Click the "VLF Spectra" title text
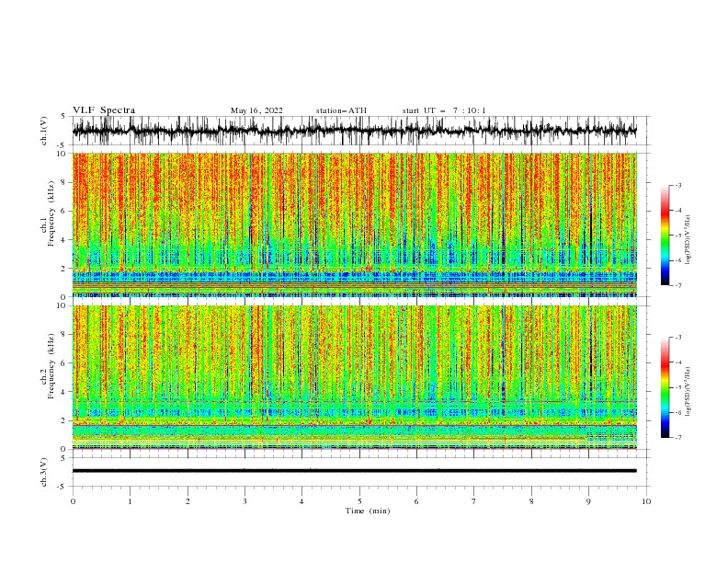 coord(104,110)
